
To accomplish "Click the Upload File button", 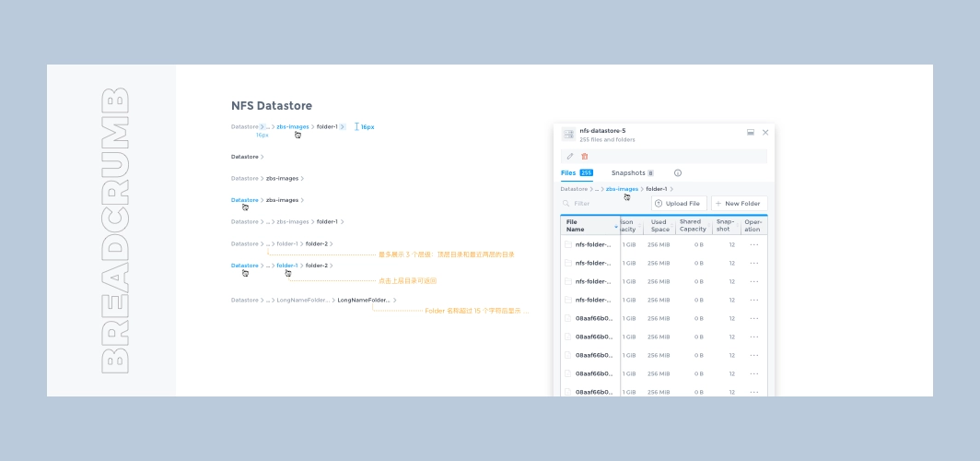I will coord(678,204).
